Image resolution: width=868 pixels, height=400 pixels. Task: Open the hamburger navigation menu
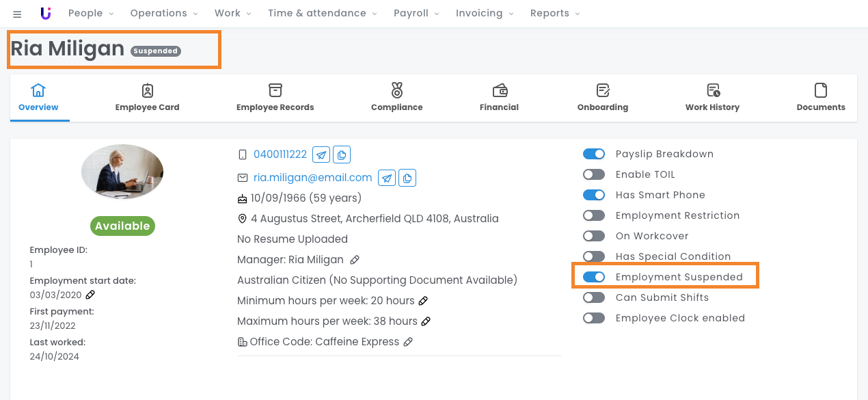[17, 14]
